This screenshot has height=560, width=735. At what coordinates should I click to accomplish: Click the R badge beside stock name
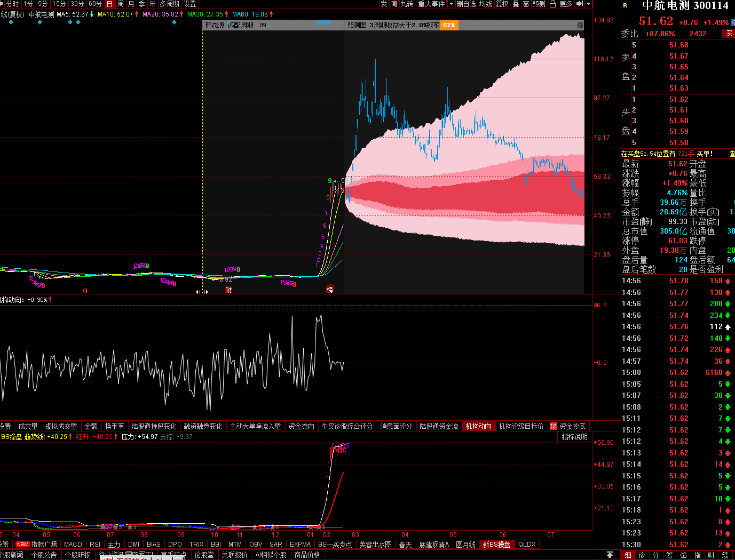(x=625, y=5)
